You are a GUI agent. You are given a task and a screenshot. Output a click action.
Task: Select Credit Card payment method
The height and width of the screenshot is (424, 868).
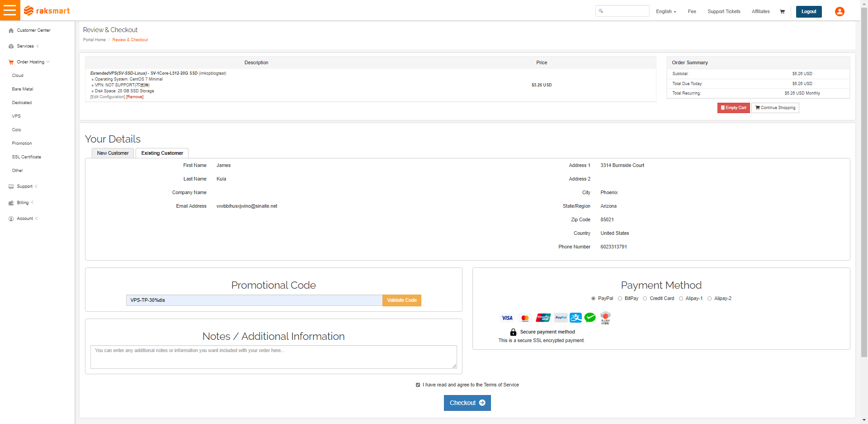pos(645,299)
